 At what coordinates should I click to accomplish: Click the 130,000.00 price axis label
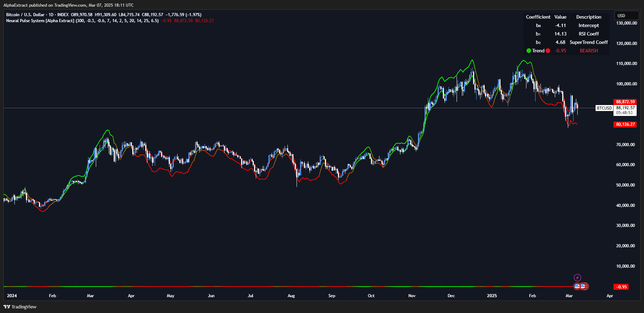click(626, 23)
